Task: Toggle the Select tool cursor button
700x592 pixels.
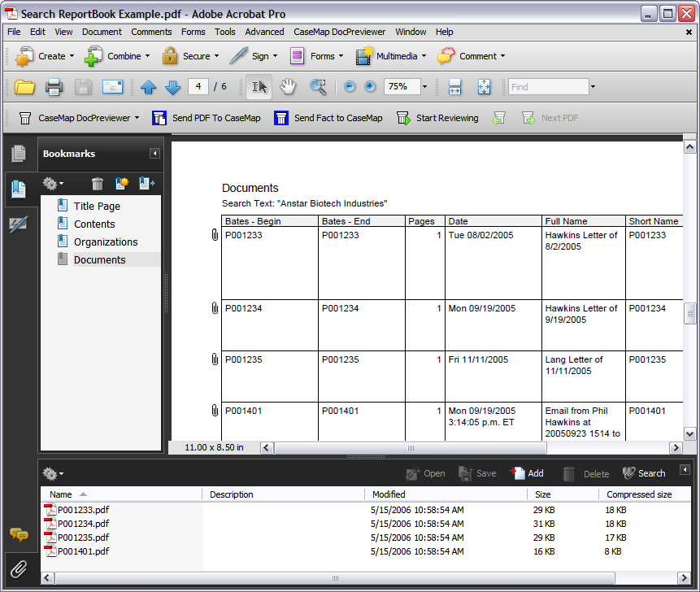Action: pyautogui.click(x=259, y=87)
